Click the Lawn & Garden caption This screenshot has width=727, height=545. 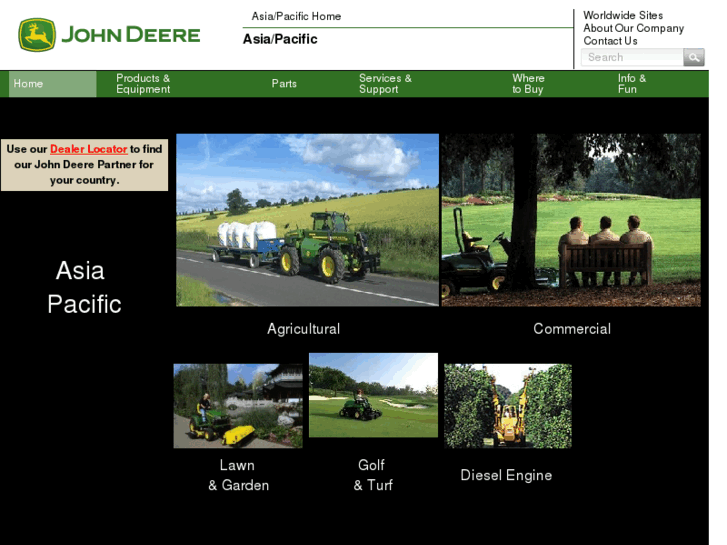click(238, 475)
